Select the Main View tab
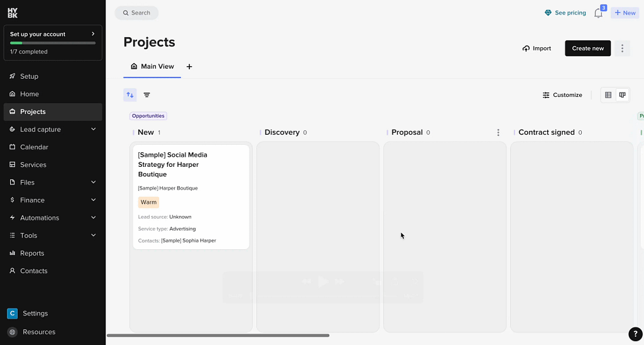This screenshot has height=345, width=644. click(x=152, y=67)
